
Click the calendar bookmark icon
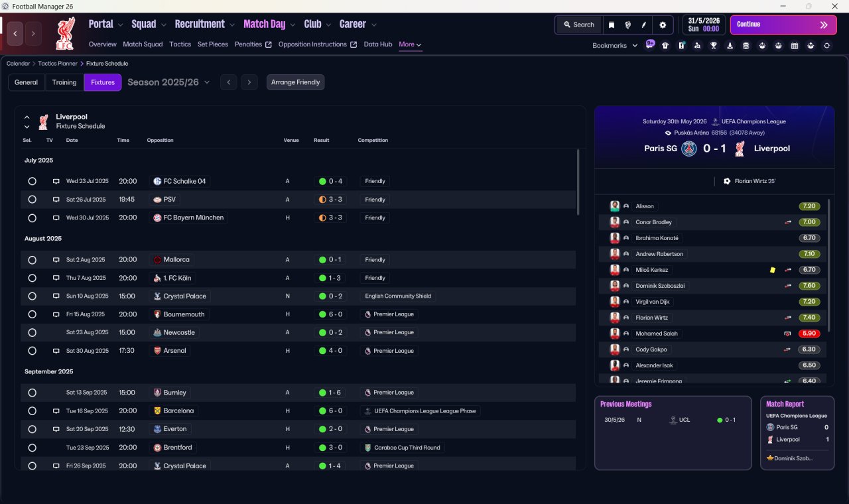(795, 46)
